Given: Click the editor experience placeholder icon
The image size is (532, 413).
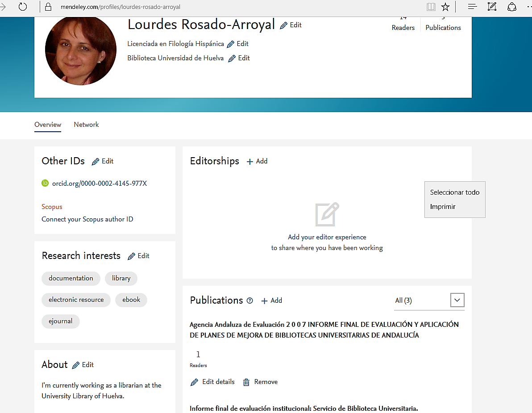Looking at the screenshot, I should click(x=327, y=214).
